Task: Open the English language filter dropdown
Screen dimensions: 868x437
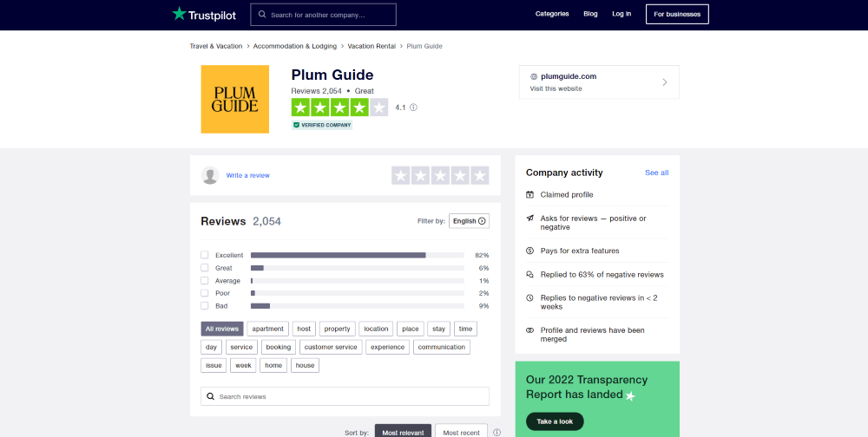Action: (469, 221)
